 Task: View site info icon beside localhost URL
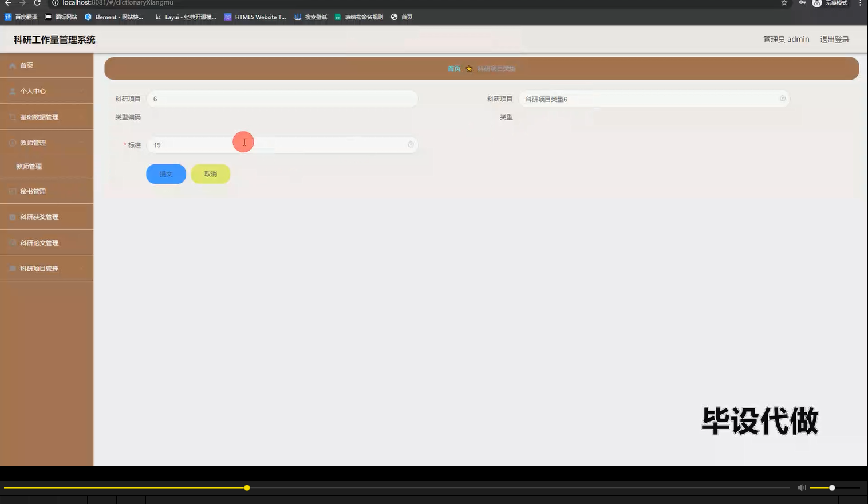coord(56,3)
